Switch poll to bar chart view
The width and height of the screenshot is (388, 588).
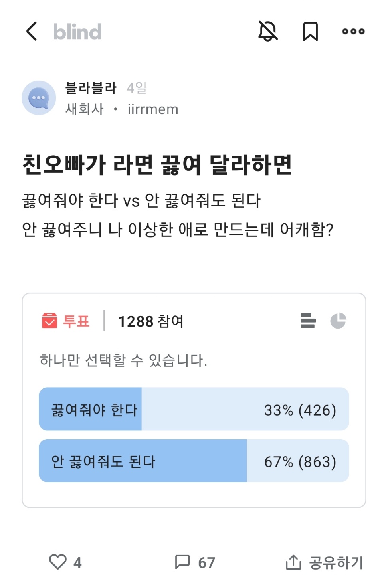click(x=308, y=321)
